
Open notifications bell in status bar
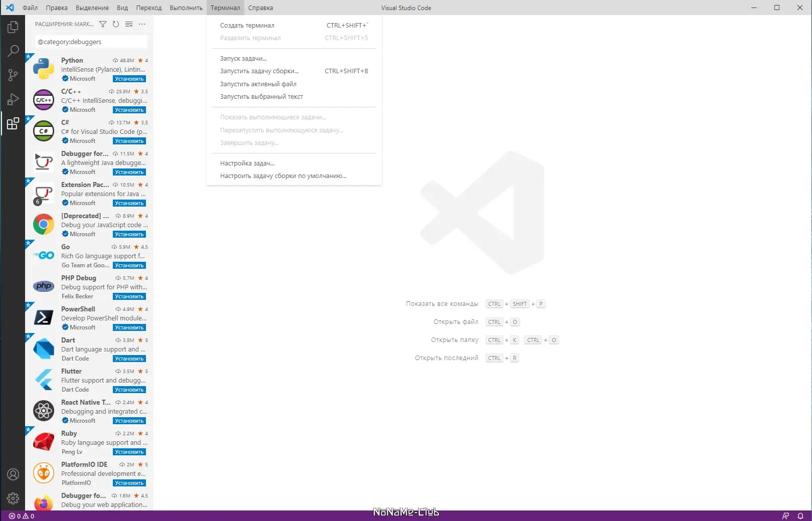[x=800, y=516]
